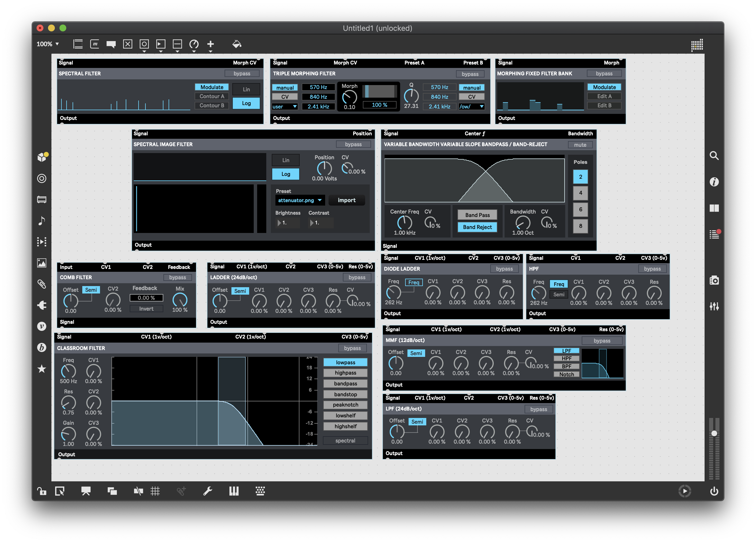Toggle the patcher grid icon in bottom toolbar

[x=155, y=491]
